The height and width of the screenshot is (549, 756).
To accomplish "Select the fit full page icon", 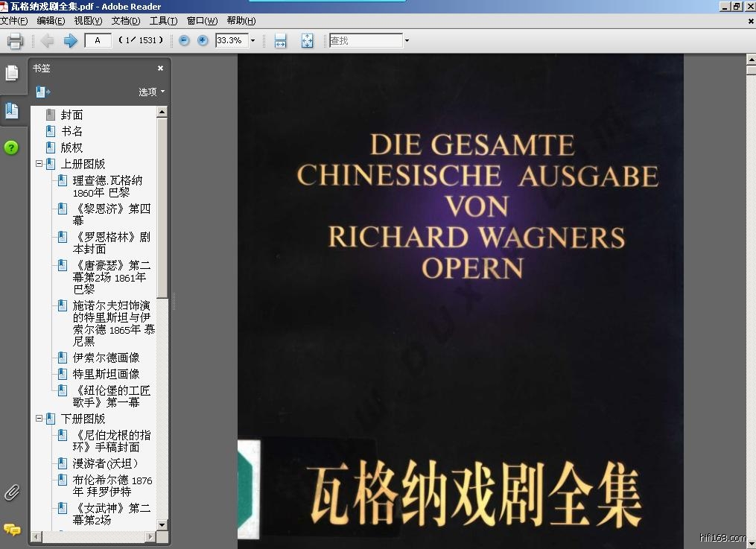I will click(307, 41).
